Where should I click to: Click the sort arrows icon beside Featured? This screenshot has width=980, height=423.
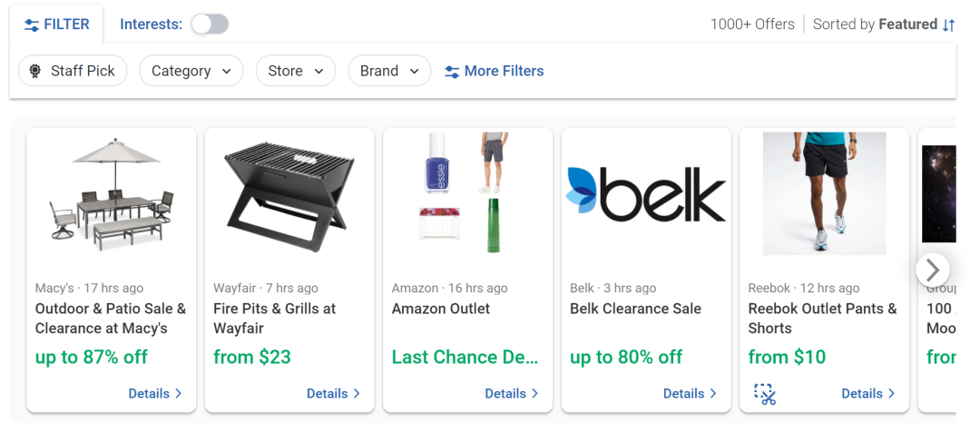[x=948, y=25]
